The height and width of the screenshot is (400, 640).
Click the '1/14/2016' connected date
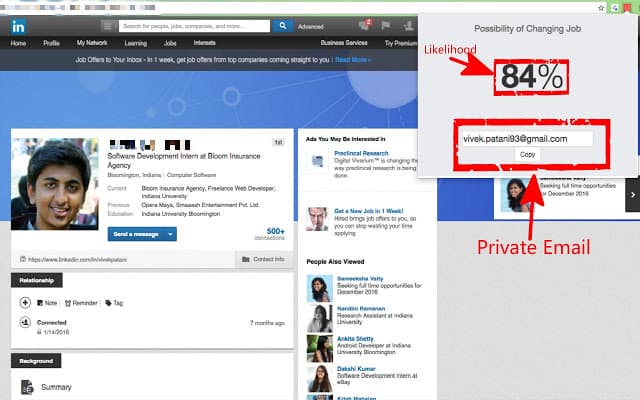pyautogui.click(x=56, y=332)
